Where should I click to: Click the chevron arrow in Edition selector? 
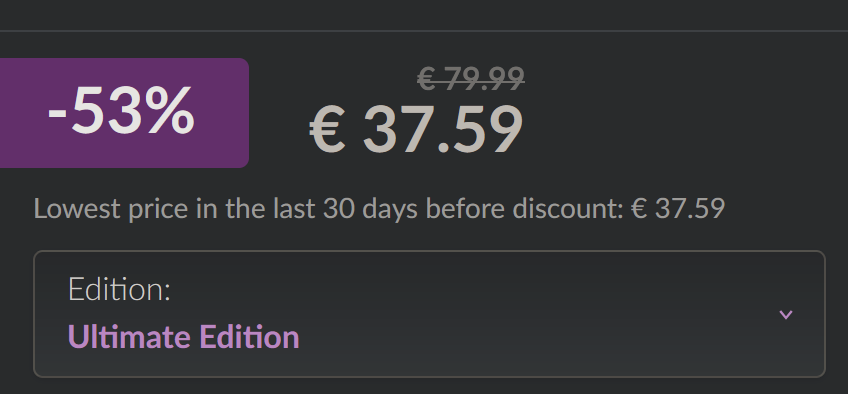pos(785,315)
